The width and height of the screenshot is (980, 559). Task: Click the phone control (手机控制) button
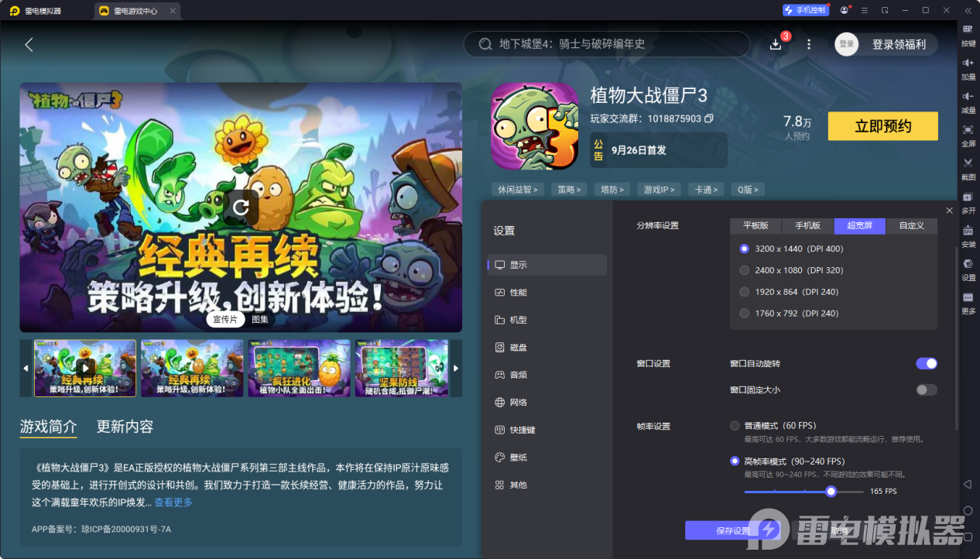[805, 10]
